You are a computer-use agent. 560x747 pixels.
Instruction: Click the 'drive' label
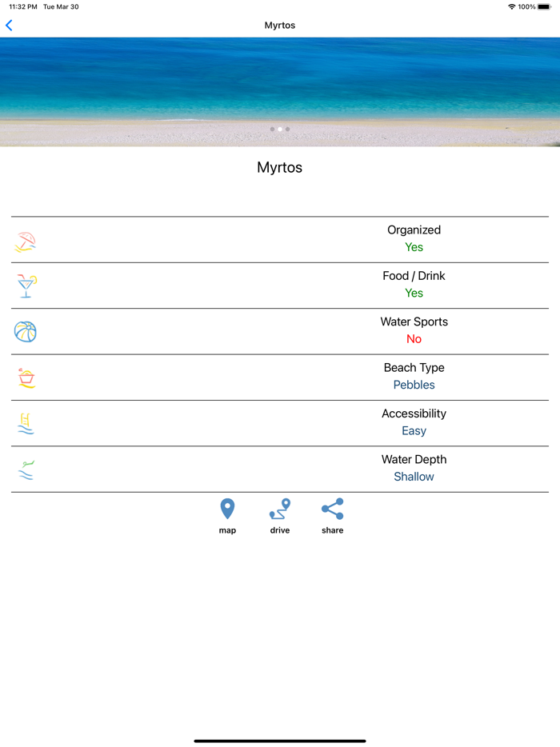click(280, 530)
